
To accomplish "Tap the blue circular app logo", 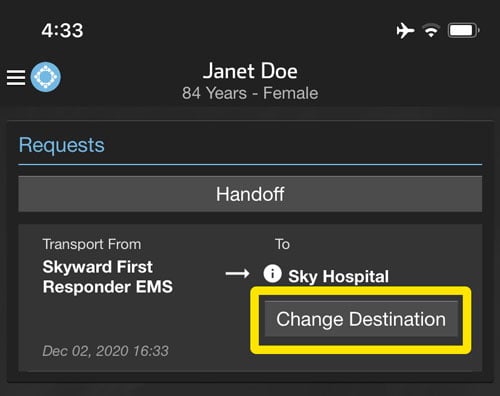I will [46, 77].
